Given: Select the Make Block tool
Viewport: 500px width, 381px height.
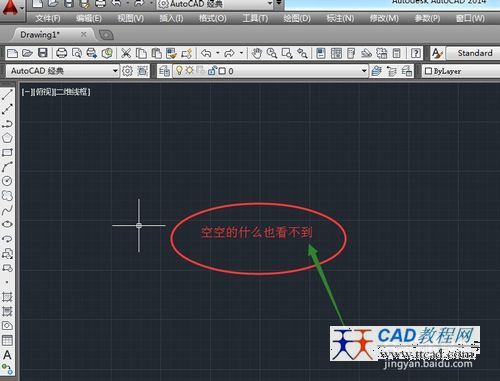Looking at the screenshot, I should [7, 268].
